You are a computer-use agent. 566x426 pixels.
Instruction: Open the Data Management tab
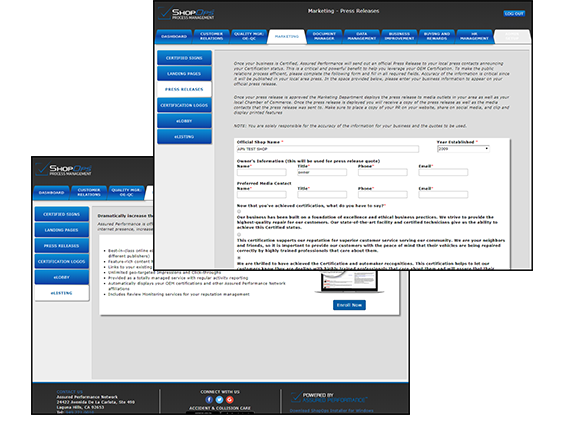[x=362, y=36]
